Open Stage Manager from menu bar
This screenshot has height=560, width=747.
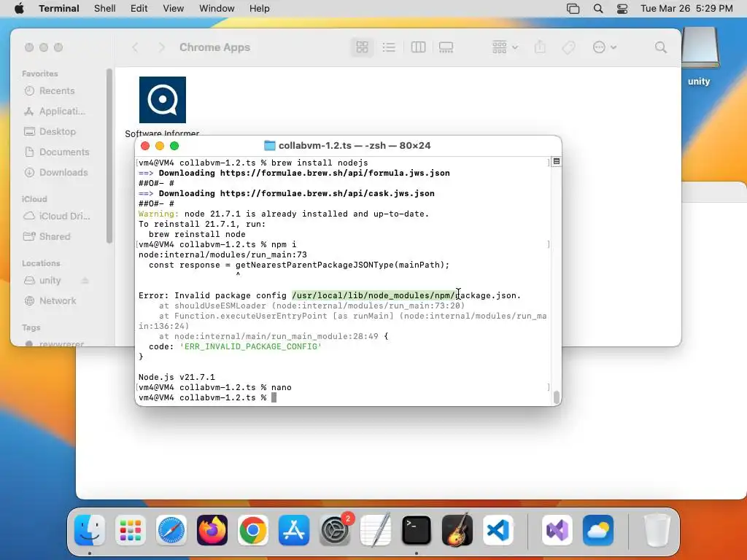(x=573, y=9)
